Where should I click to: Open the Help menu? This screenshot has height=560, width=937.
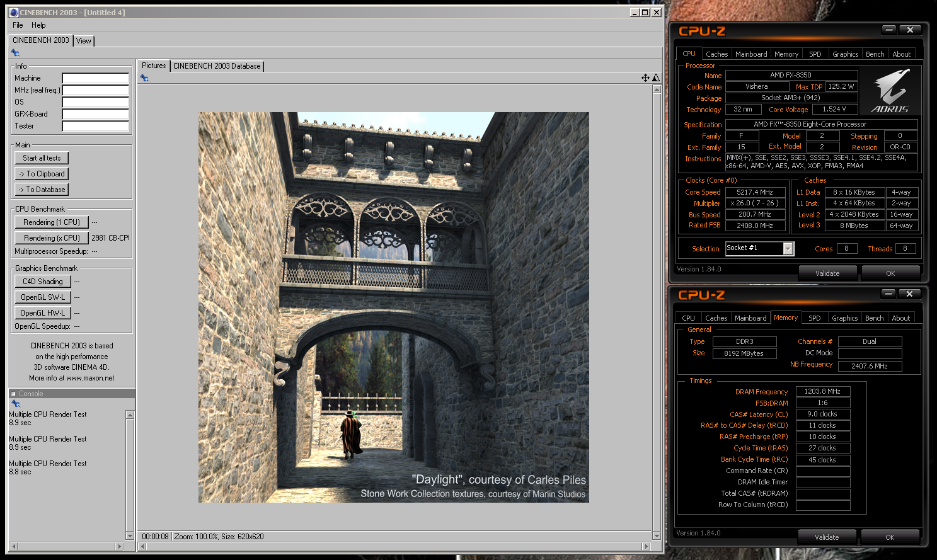tap(38, 25)
